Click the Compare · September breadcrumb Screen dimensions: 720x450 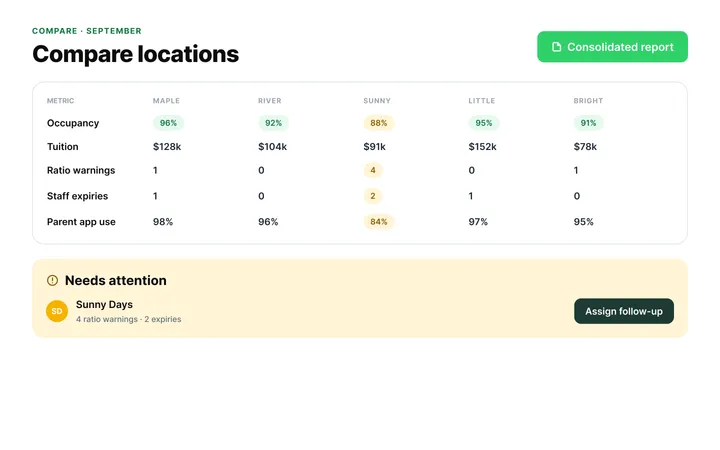point(87,31)
